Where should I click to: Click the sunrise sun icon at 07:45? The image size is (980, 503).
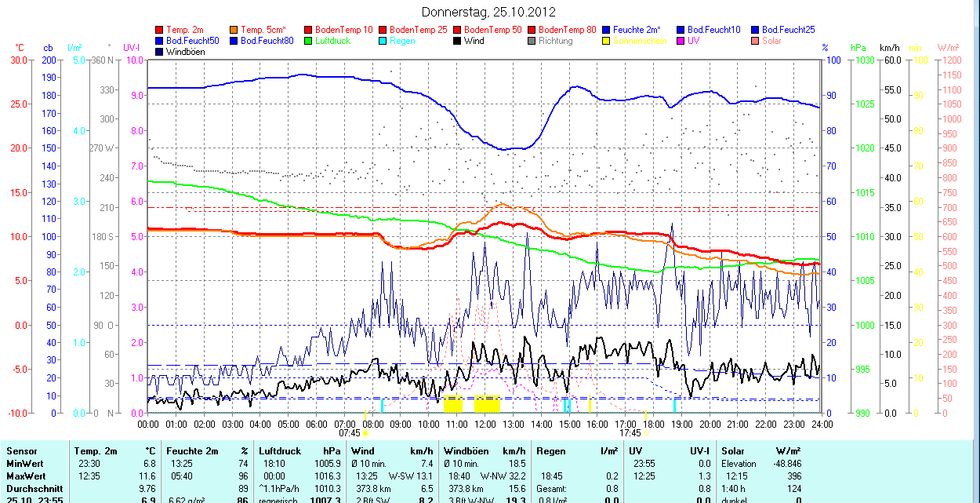(x=365, y=432)
